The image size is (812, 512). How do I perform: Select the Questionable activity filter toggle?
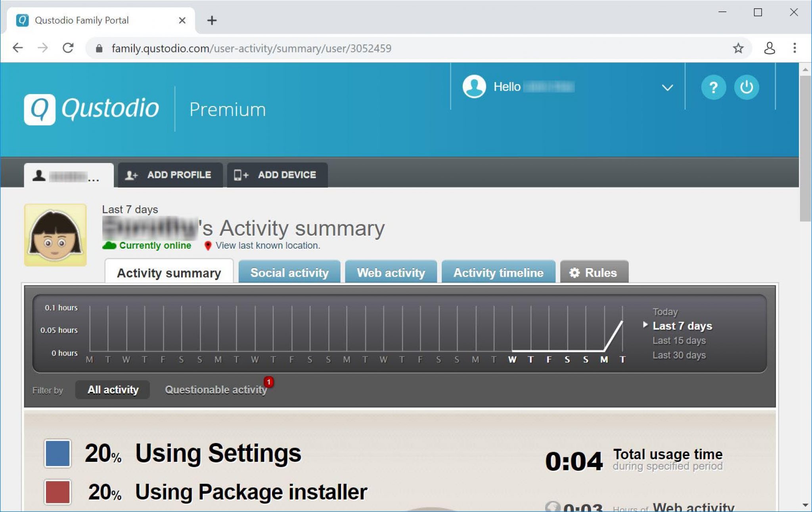coord(215,389)
